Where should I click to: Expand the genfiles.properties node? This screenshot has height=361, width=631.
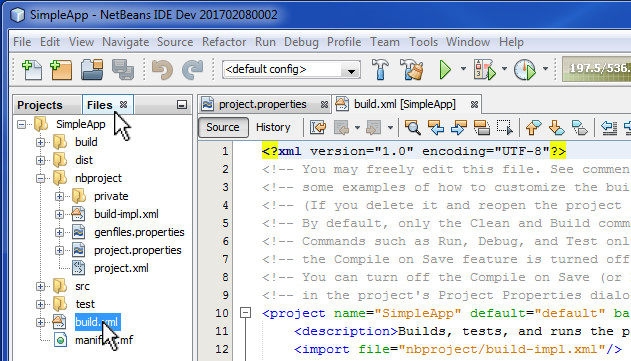point(59,232)
